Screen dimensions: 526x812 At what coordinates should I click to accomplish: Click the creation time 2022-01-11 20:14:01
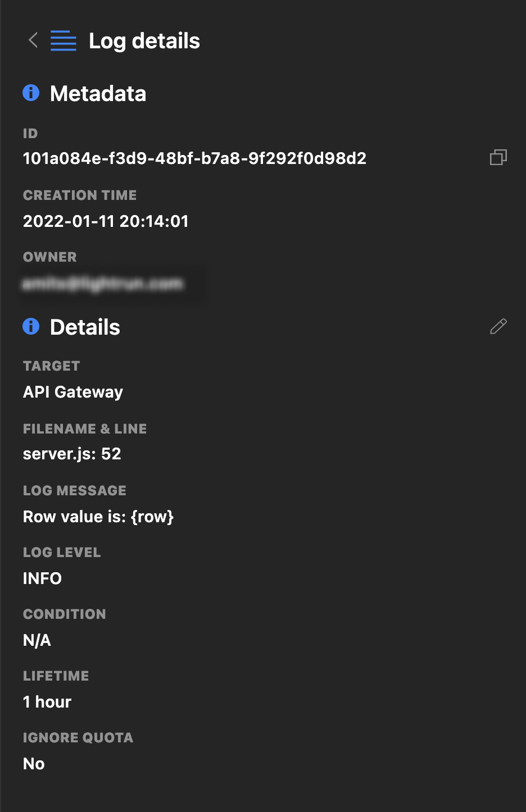106,221
